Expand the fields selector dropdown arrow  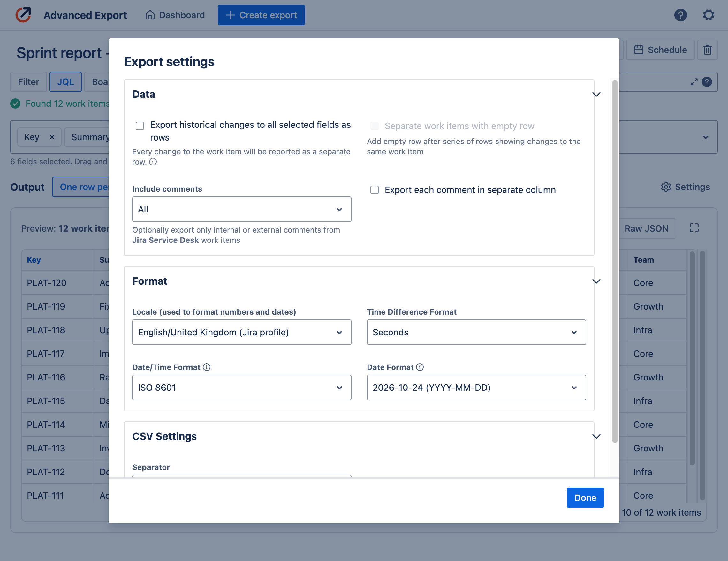[706, 137]
